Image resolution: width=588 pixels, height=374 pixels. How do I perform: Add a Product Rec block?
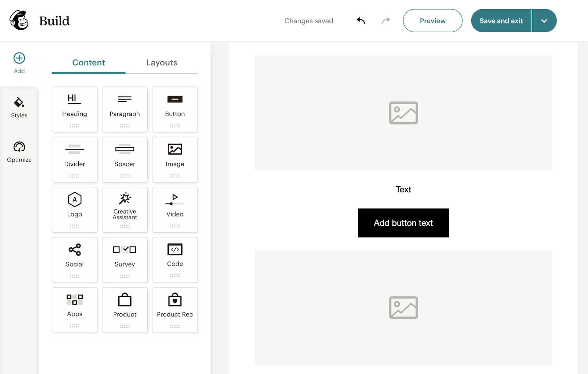pos(175,310)
